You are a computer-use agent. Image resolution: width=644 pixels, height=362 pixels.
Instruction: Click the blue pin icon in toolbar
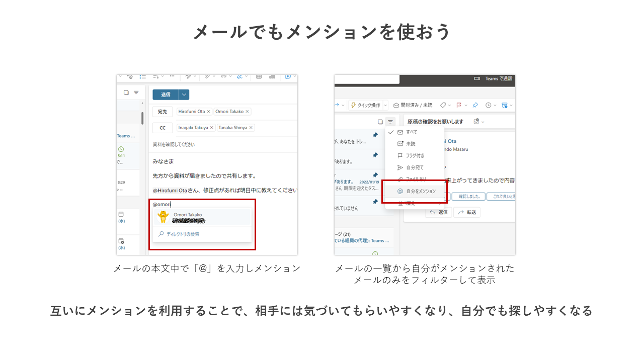[x=475, y=105]
